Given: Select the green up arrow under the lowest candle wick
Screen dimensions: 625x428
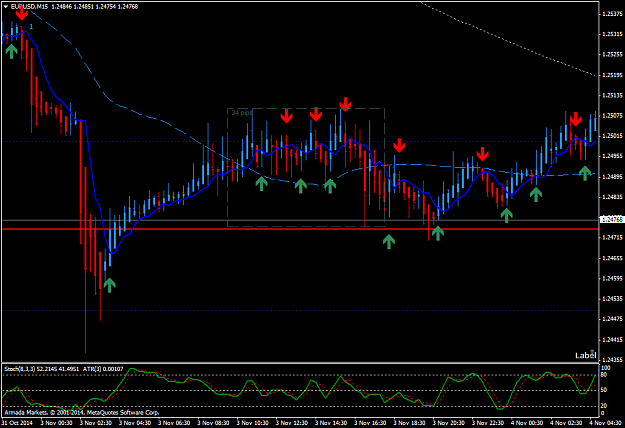Looking at the screenshot, I should (109, 285).
